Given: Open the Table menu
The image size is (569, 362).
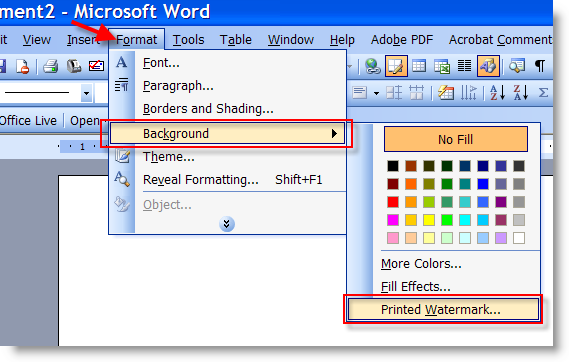Looking at the screenshot, I should [236, 40].
